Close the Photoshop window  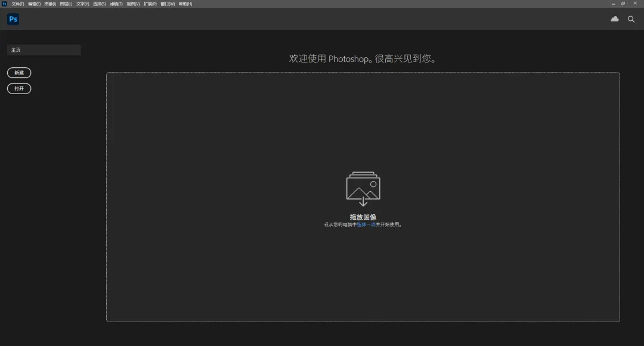pos(635,4)
